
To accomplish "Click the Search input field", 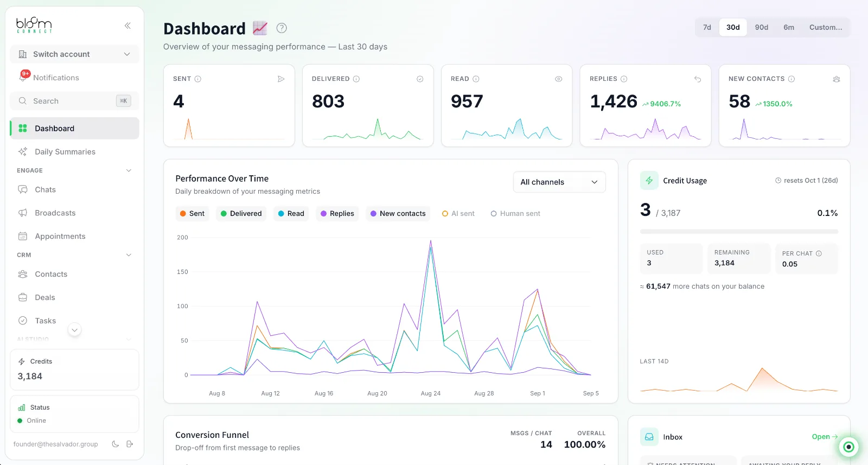I will pyautogui.click(x=74, y=101).
